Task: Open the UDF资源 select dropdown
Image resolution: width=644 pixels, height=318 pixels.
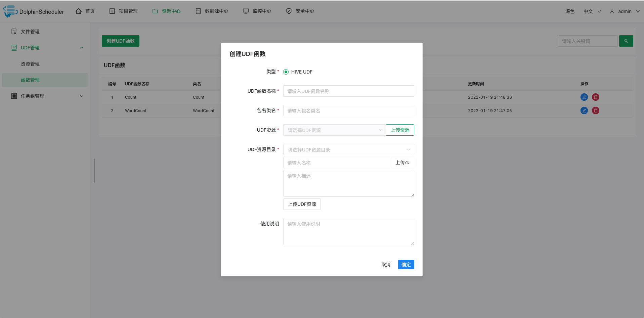Action: pos(335,130)
